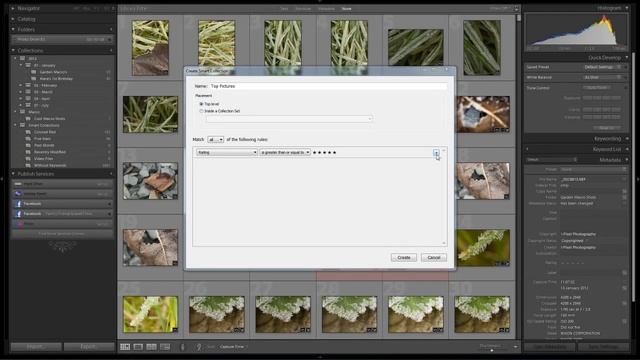
Task: Set rating by clicking the fifth star
Action: pos(334,153)
